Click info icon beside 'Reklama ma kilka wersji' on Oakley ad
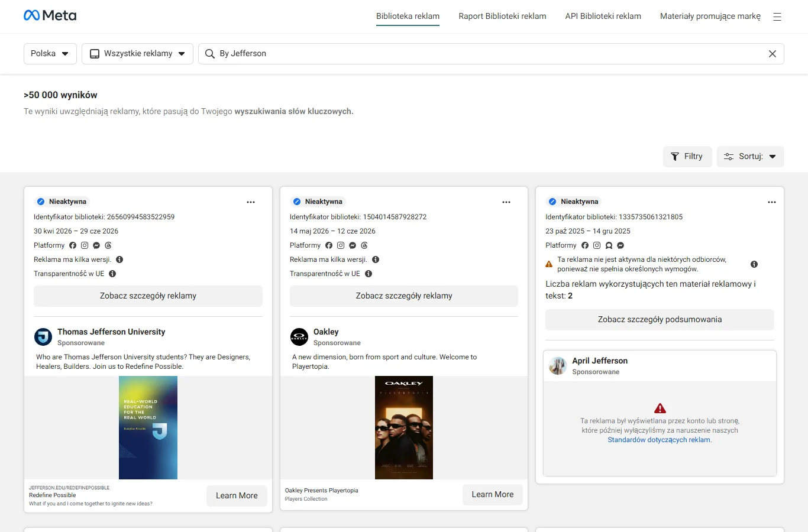 point(376,259)
